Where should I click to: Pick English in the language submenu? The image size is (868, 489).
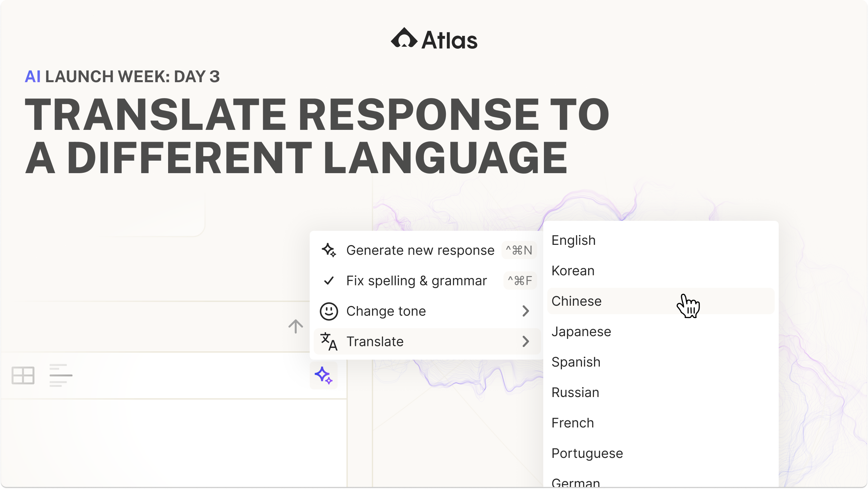573,240
